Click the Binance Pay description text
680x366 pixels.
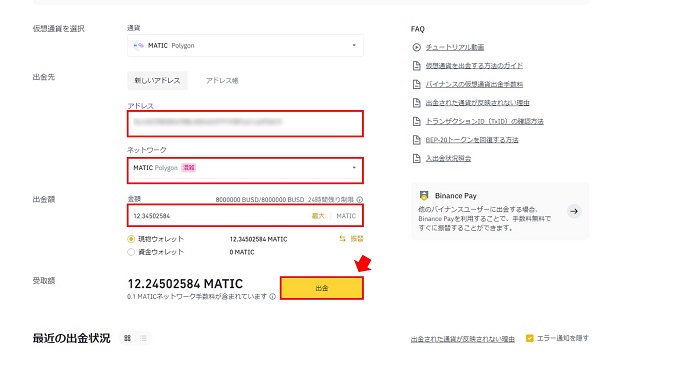click(x=485, y=219)
